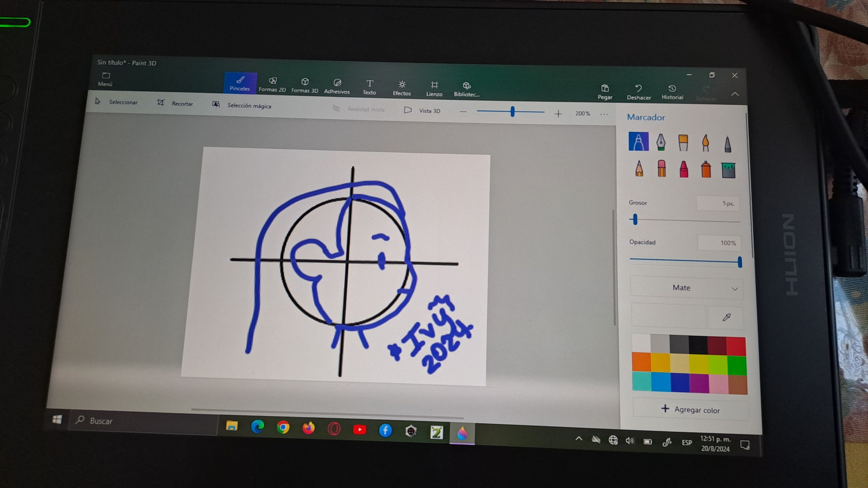Screen dimensions: 868x488
Task: Click the 200% zoom value field
Action: click(583, 114)
